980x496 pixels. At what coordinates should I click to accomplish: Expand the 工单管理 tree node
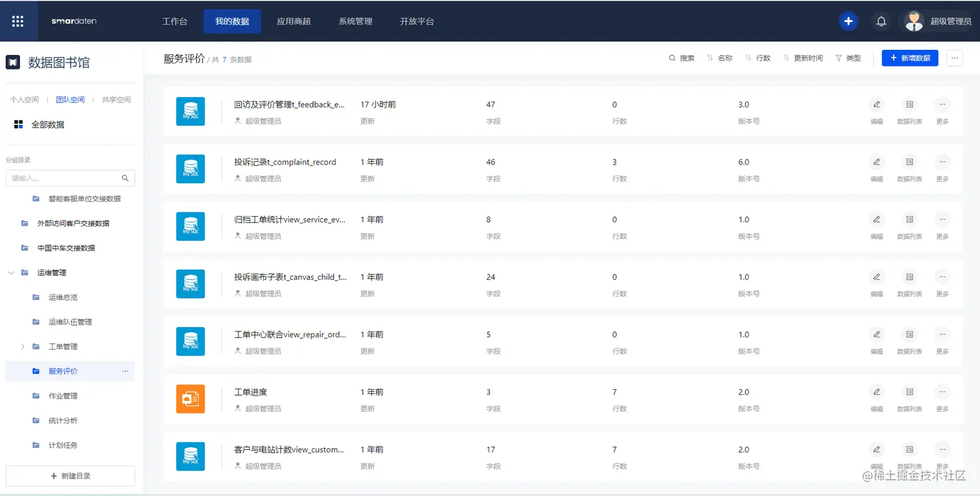tap(23, 346)
